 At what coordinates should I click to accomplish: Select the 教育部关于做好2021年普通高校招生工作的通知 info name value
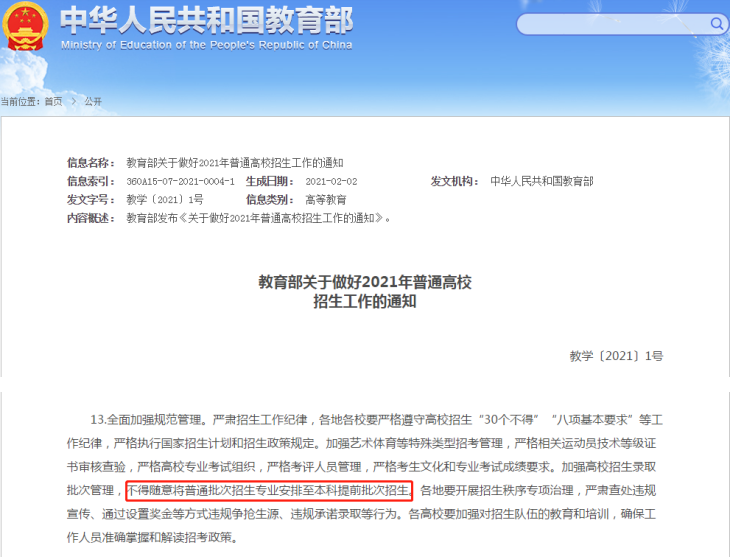pos(235,163)
